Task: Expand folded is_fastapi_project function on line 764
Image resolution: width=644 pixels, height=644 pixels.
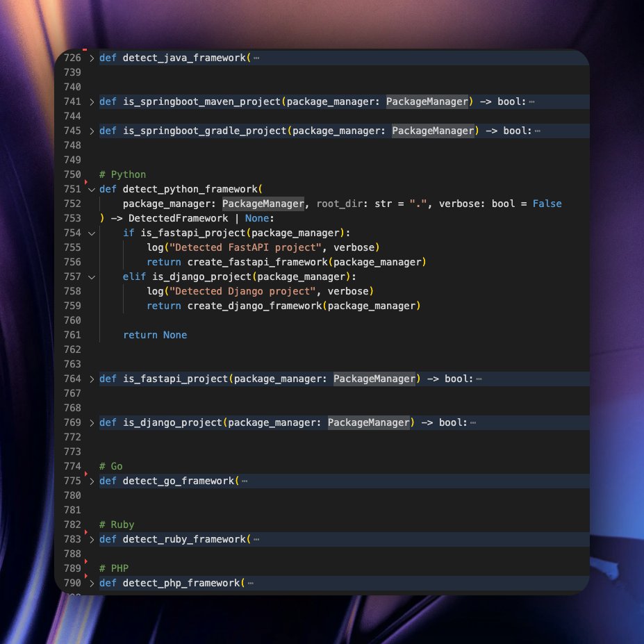Action: point(92,379)
